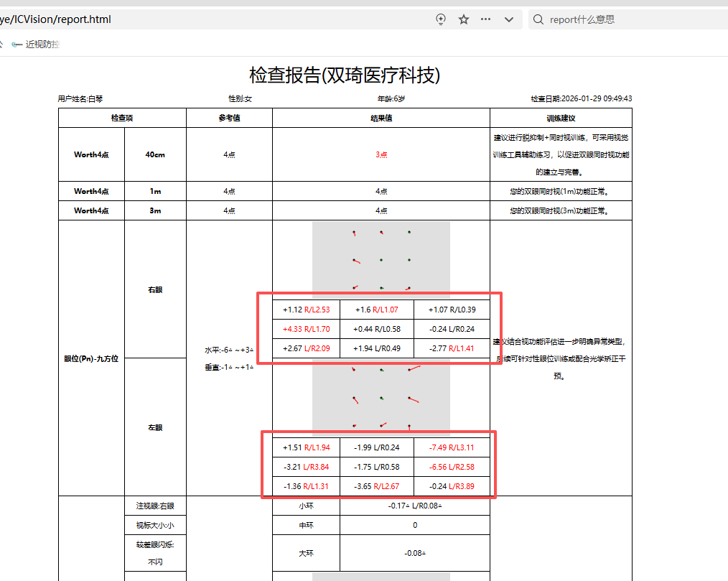Click the magnifier icon in search box
728x581 pixels.
coord(538,19)
